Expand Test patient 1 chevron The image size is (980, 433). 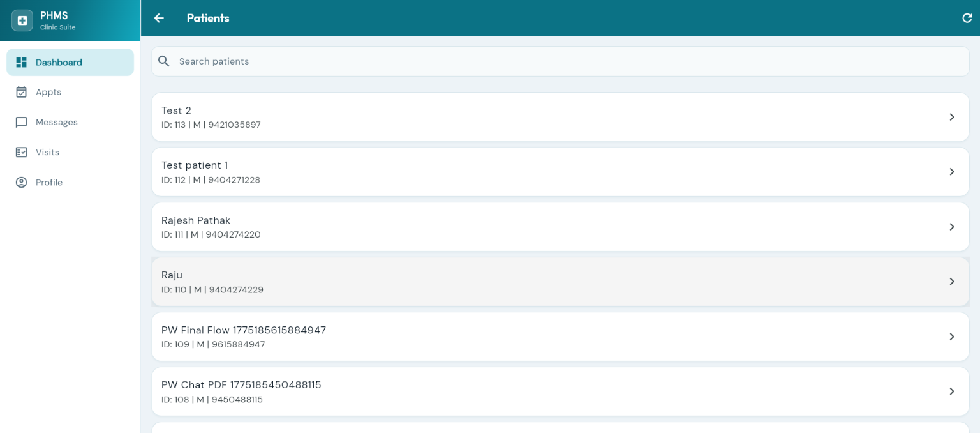pos(951,172)
